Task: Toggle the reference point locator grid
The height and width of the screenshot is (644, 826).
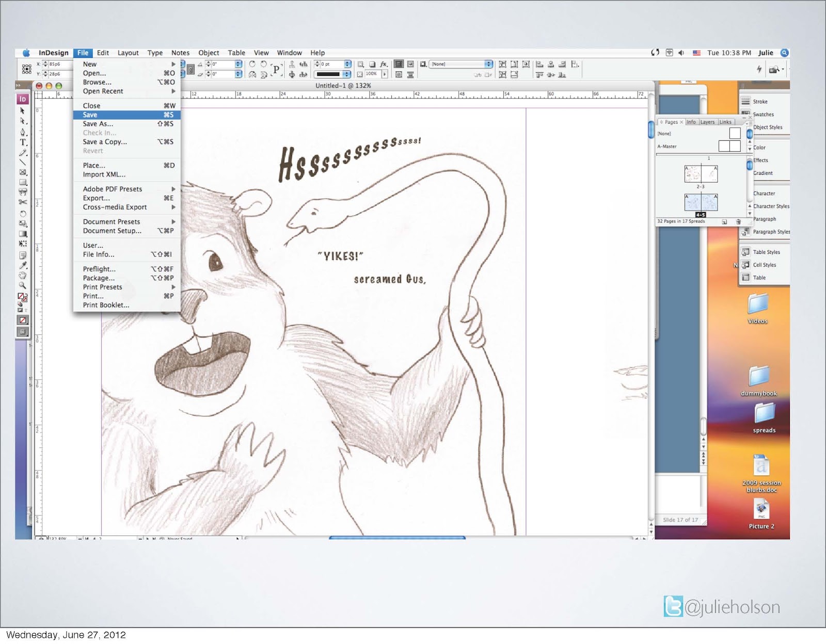Action: pos(27,69)
